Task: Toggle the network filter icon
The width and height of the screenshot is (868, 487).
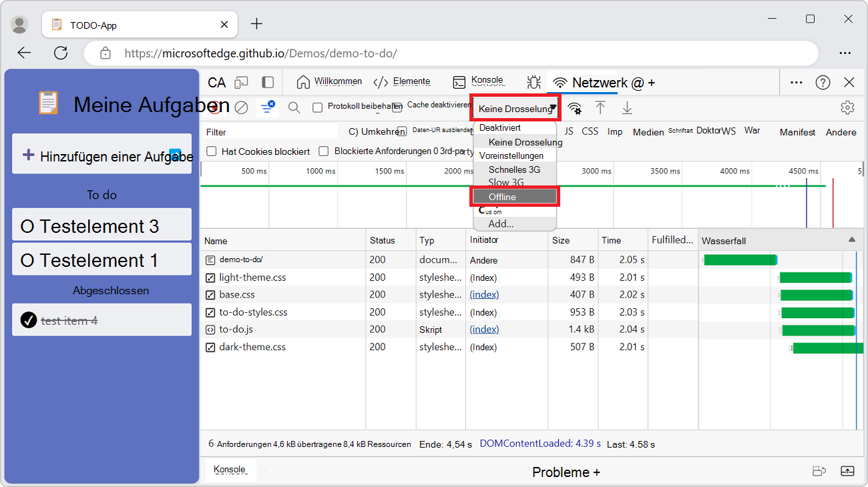Action: (268, 107)
